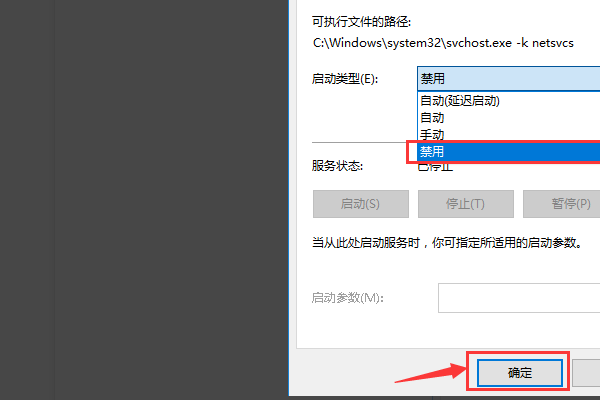The width and height of the screenshot is (600, 400).
Task: Choose the 自动 startup option
Action: pyautogui.click(x=509, y=118)
